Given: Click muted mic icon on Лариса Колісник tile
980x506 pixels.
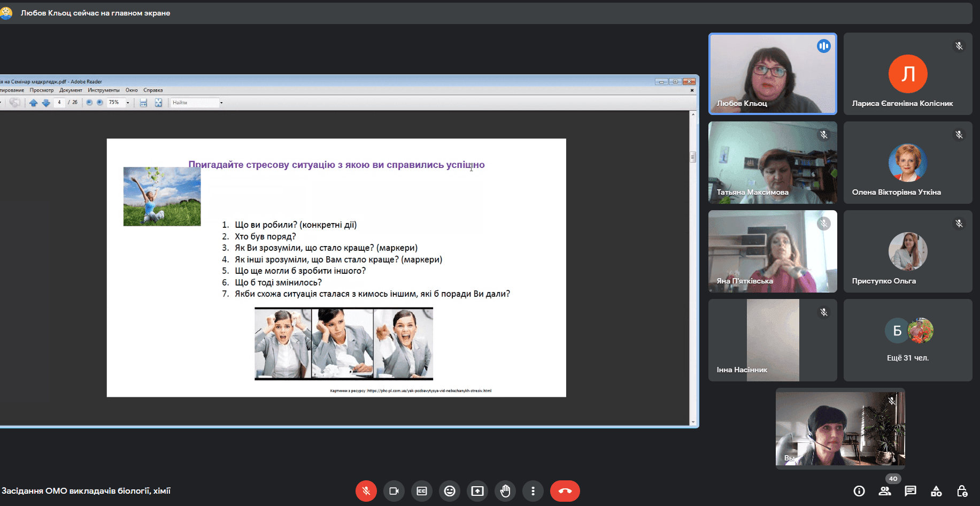Looking at the screenshot, I should tap(959, 46).
